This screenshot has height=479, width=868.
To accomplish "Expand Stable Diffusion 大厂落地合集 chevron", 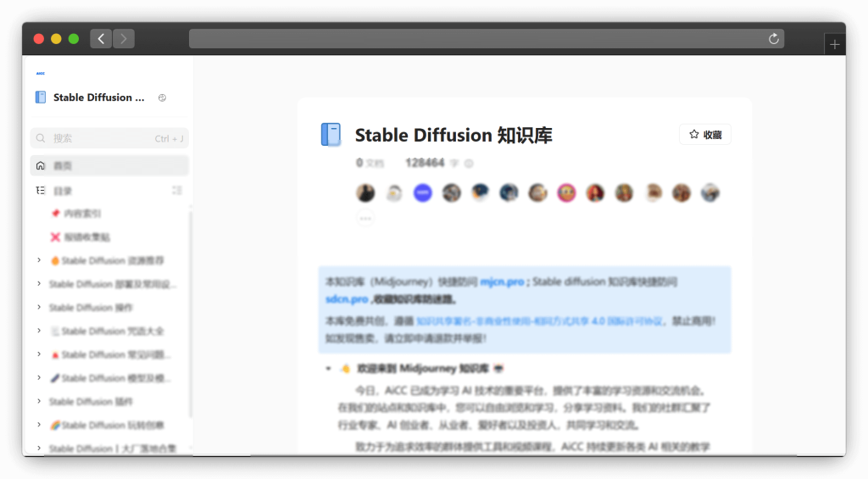I will tap(39, 448).
